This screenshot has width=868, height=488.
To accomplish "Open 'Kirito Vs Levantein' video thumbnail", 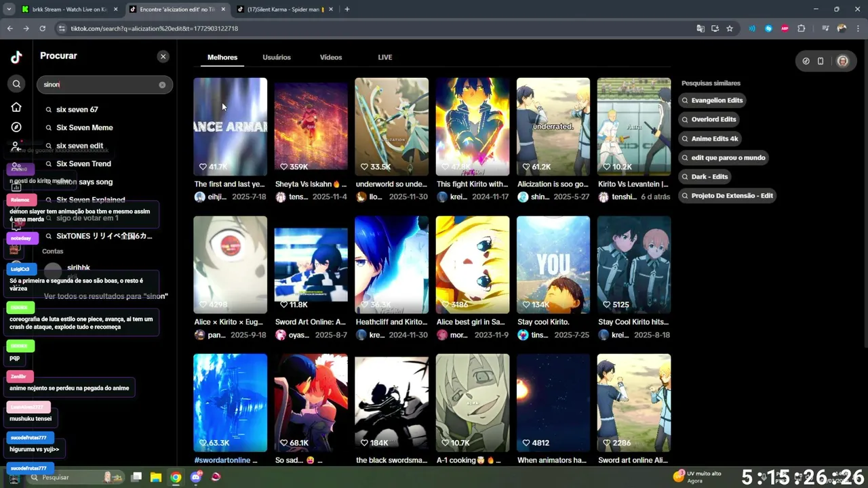I will 633,127.
